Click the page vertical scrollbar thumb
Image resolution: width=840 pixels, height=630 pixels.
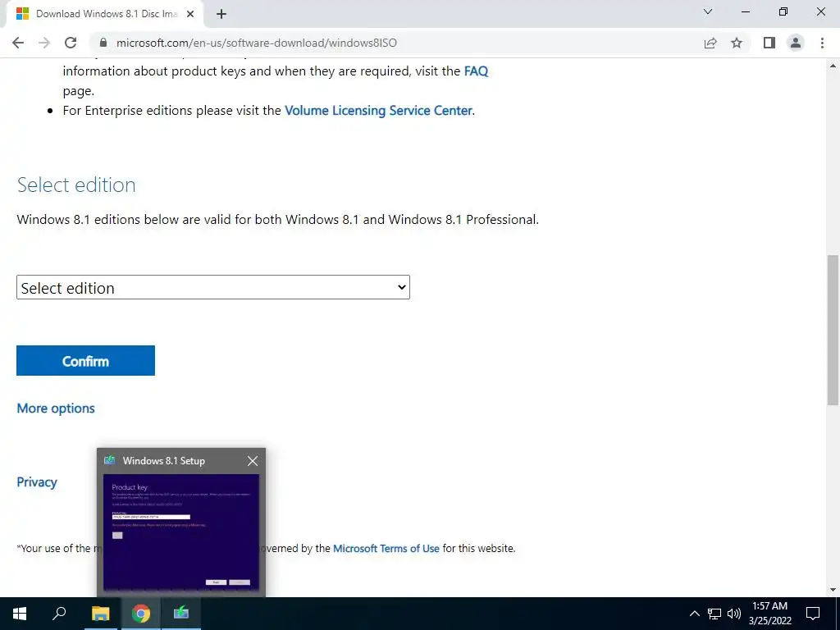(x=833, y=330)
